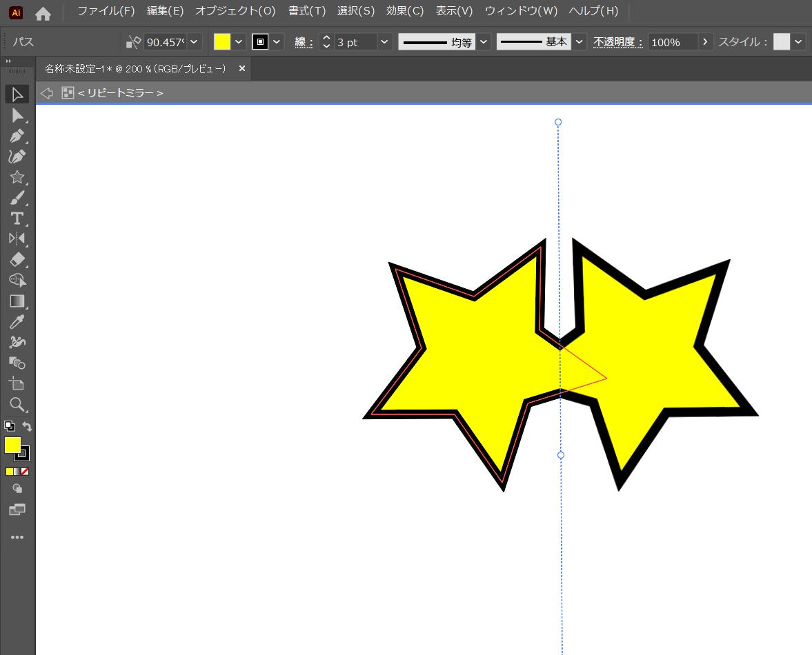Click the yellow fill swatch in toolbox

click(12, 445)
